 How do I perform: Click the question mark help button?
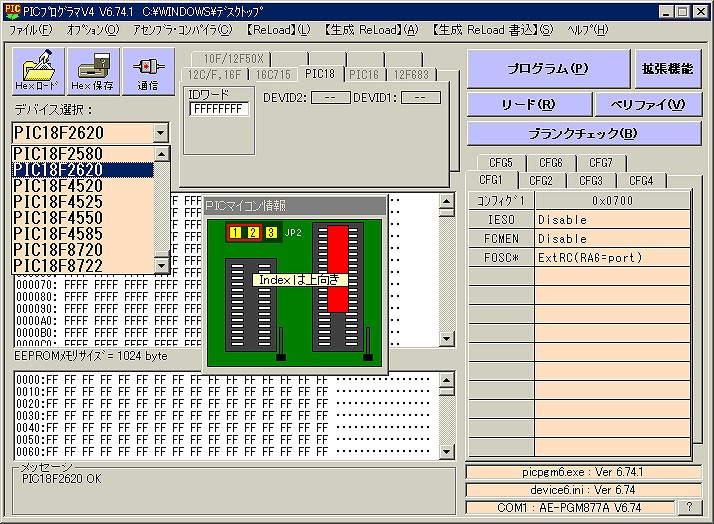[688, 508]
